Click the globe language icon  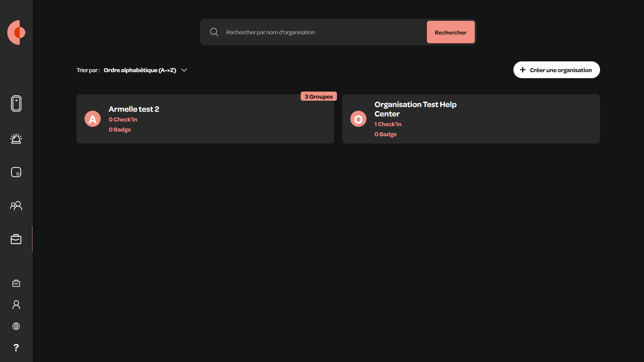click(16, 326)
